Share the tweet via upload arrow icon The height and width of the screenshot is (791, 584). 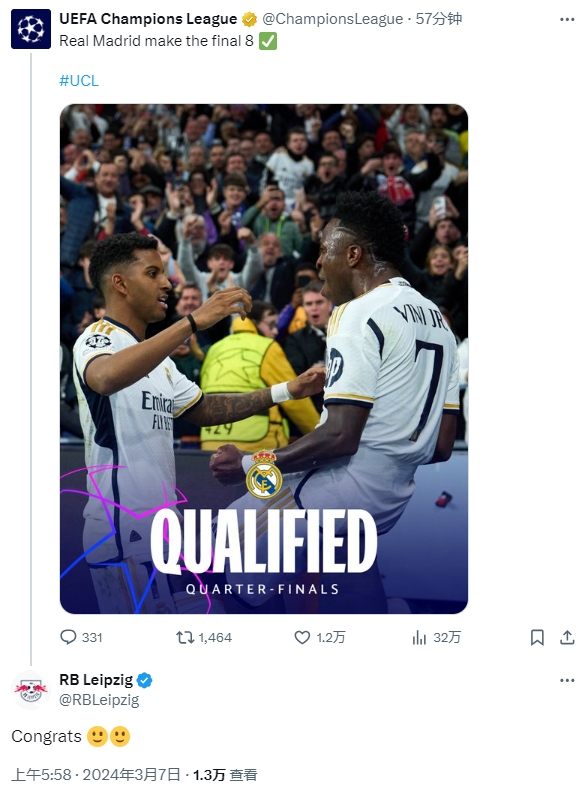tap(567, 638)
